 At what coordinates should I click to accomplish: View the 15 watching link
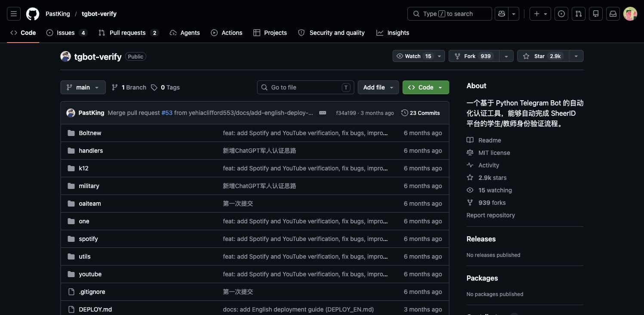[489, 190]
